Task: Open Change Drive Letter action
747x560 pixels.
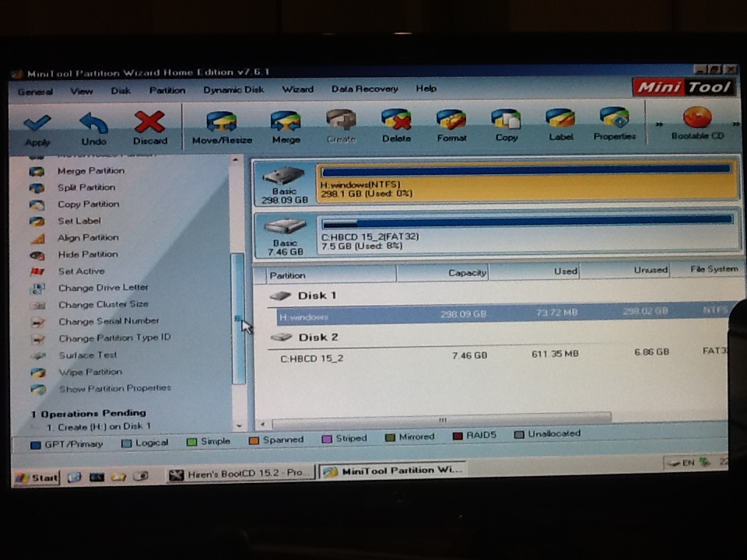Action: coord(103,288)
